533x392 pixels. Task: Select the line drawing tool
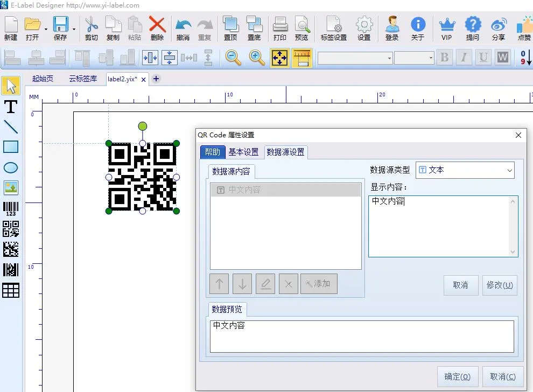point(11,127)
